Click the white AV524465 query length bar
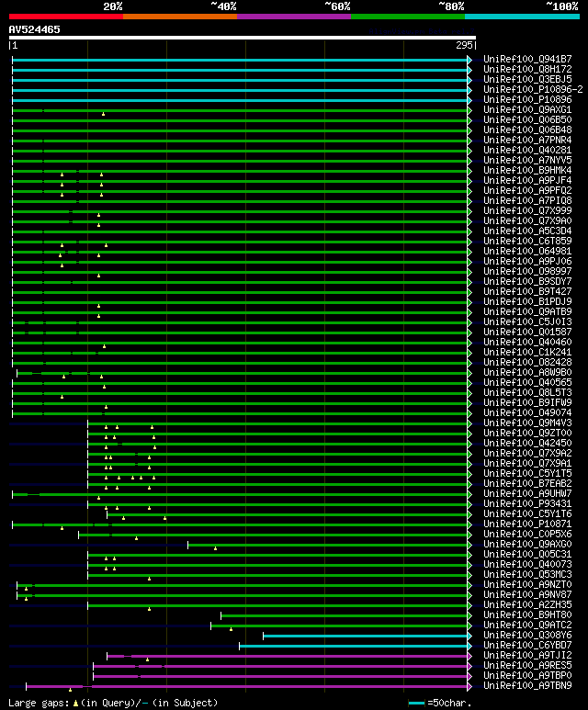 (243, 38)
